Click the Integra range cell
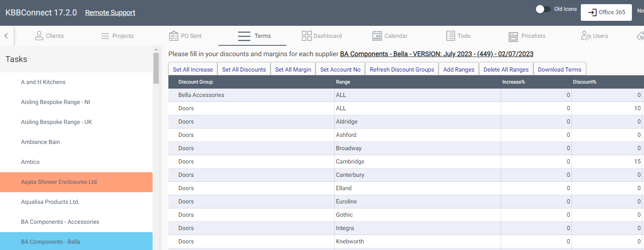 tap(417, 228)
